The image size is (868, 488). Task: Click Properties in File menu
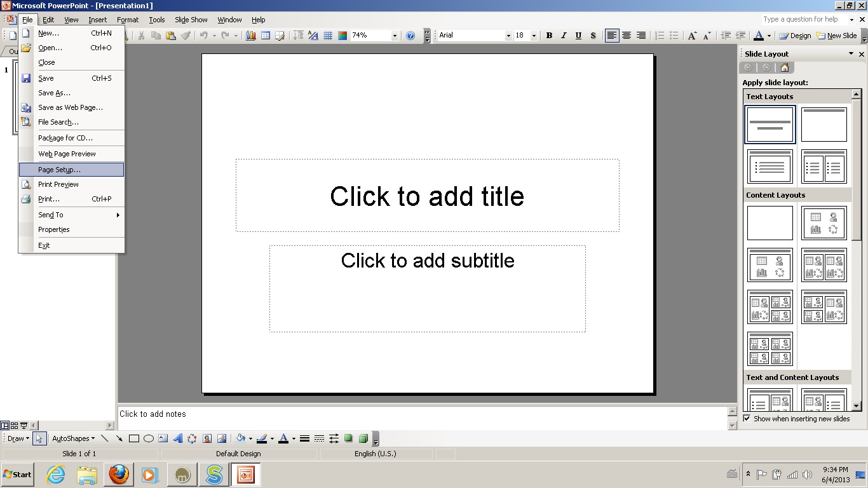pyautogui.click(x=71, y=229)
